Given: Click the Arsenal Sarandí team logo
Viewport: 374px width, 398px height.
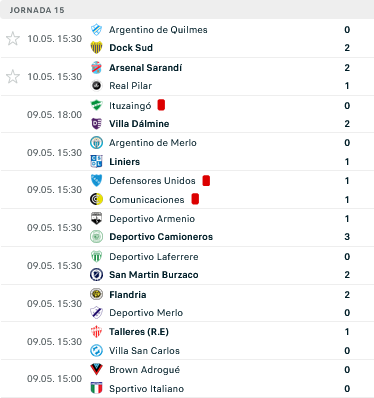Looking at the screenshot, I should (x=96, y=68).
